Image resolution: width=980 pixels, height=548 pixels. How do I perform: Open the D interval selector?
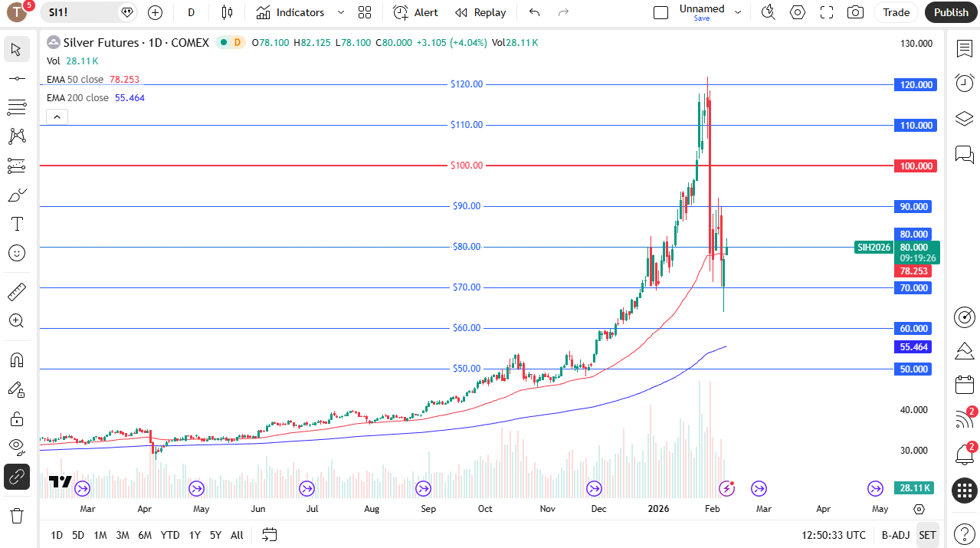click(x=191, y=12)
